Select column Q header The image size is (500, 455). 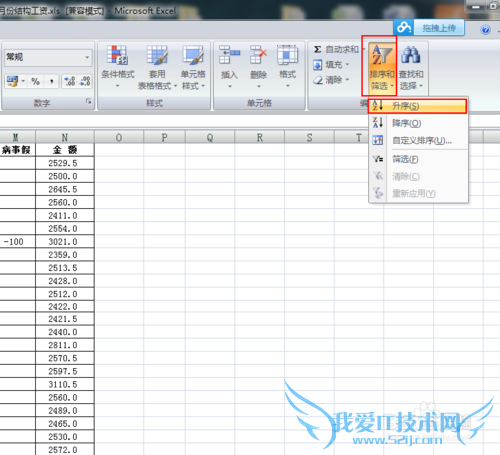210,137
